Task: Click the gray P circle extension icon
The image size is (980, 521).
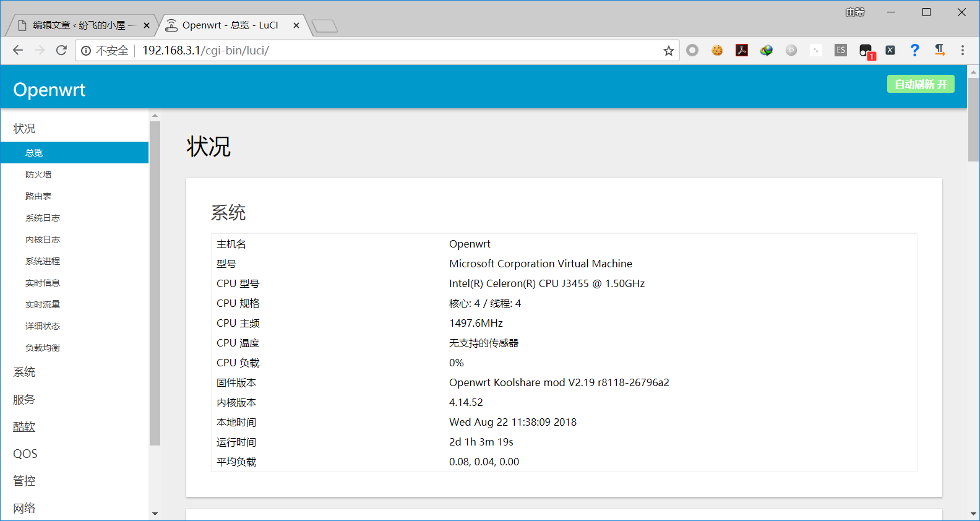Action: (x=791, y=50)
